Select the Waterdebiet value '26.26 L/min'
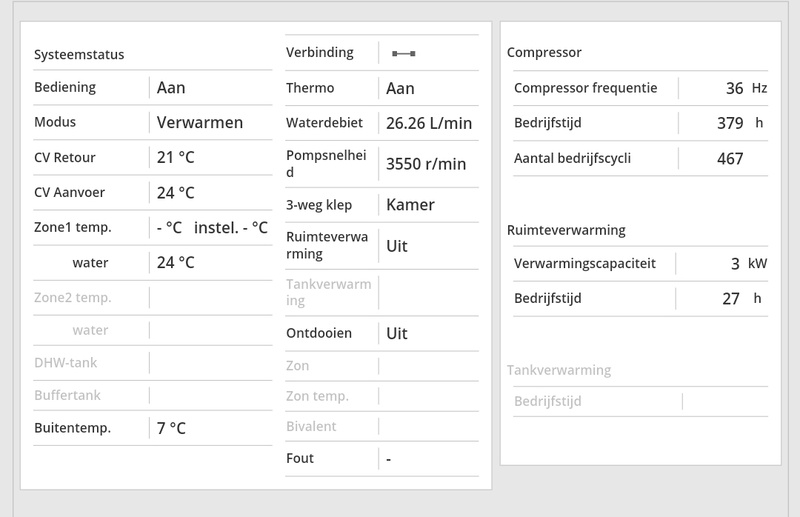Screen dimensions: 800x517 pos(429,123)
